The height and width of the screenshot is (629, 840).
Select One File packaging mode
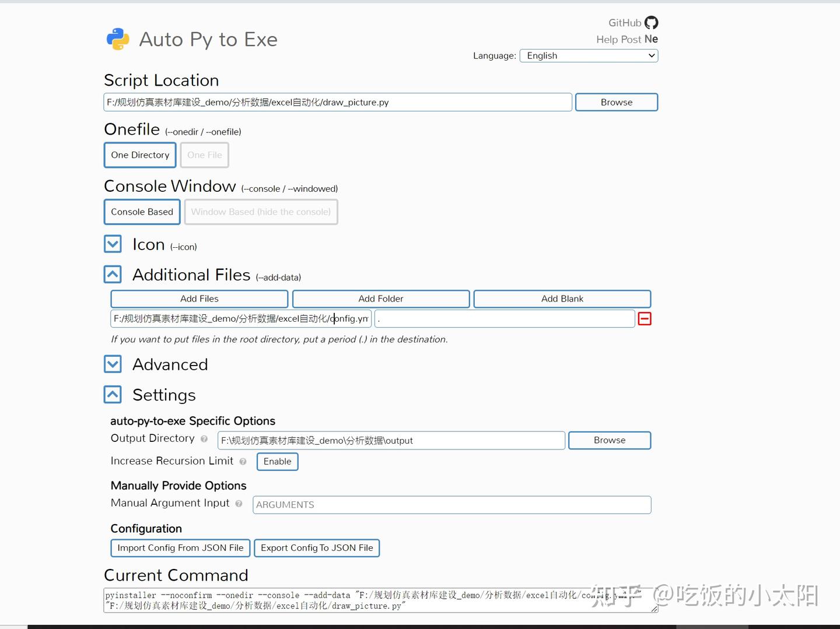click(x=204, y=154)
